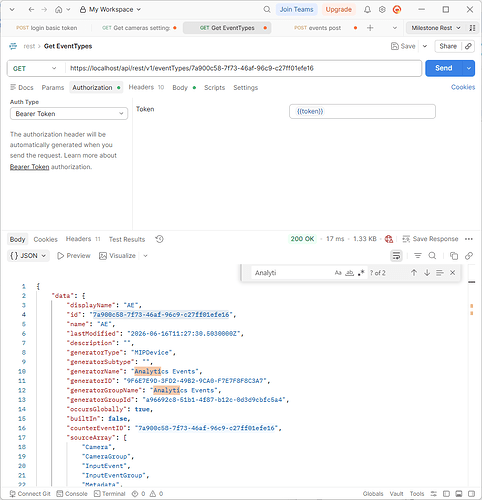Open the notifications bell icon
Screen dimensions: 482x500
point(367,10)
